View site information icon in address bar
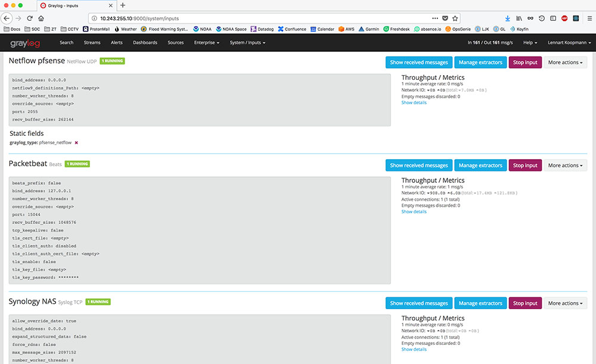Image resolution: width=596 pixels, height=364 pixels. pos(94,18)
